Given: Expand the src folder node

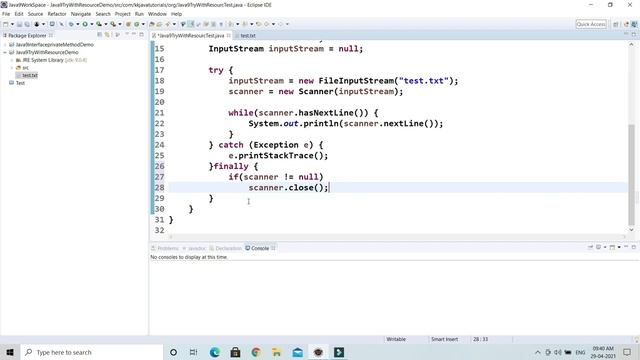Looking at the screenshot, I should click(12, 68).
